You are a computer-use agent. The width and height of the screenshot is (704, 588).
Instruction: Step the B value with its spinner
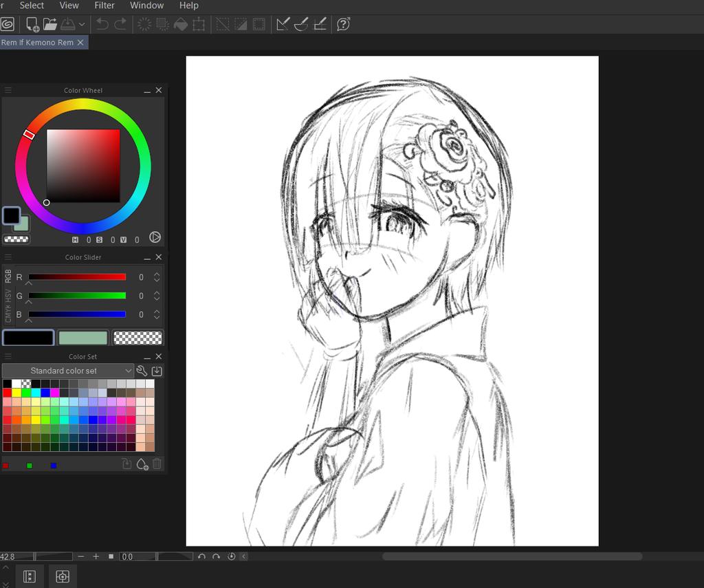pyautogui.click(x=157, y=314)
